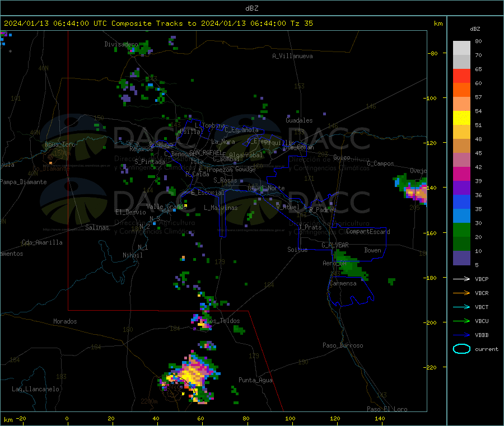Image resolution: width=504 pixels, height=426 pixels.
Task: Click the 0 km horizontal axis tick
Action: pos(67,419)
